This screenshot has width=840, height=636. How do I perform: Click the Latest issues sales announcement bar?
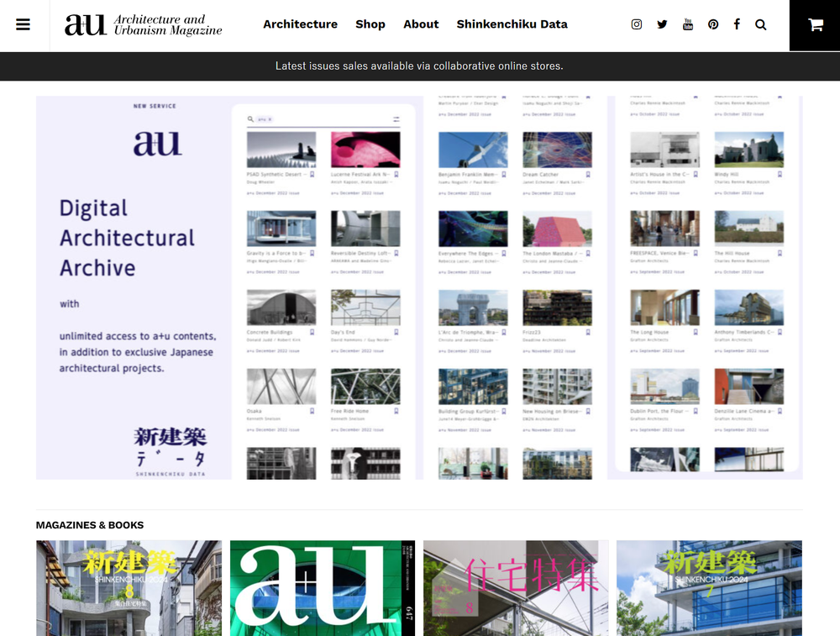click(x=420, y=66)
